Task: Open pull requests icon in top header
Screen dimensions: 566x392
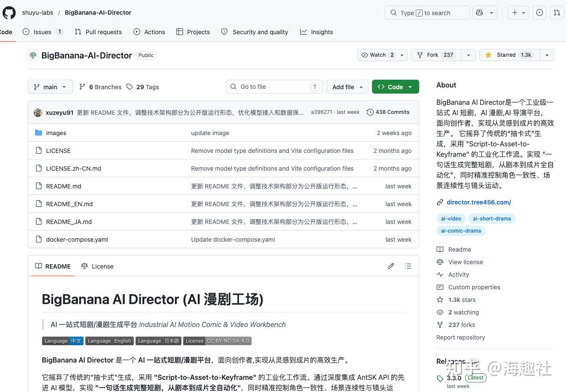Action: tap(557, 13)
